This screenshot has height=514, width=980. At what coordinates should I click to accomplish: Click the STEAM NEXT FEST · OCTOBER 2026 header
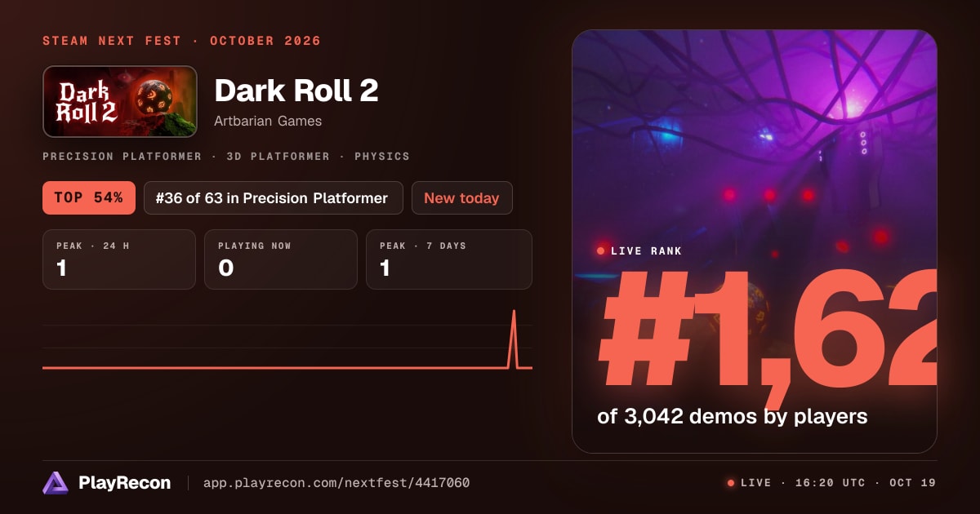[x=181, y=41]
